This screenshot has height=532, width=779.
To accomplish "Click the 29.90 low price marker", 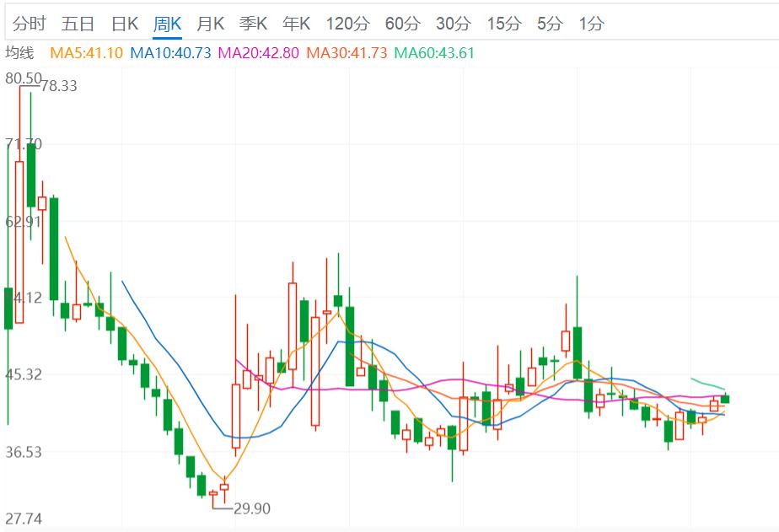I will (x=252, y=508).
